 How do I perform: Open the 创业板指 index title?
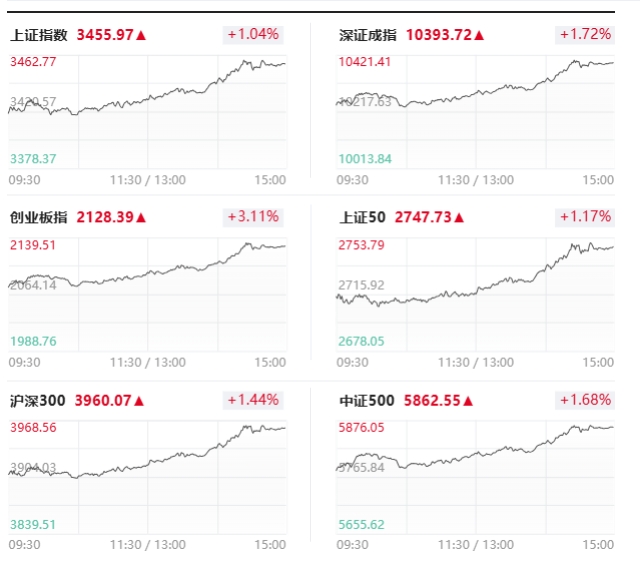point(39,217)
